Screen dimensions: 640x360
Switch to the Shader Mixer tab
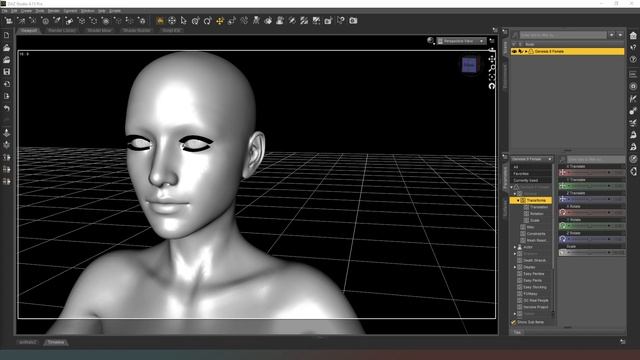click(x=99, y=31)
